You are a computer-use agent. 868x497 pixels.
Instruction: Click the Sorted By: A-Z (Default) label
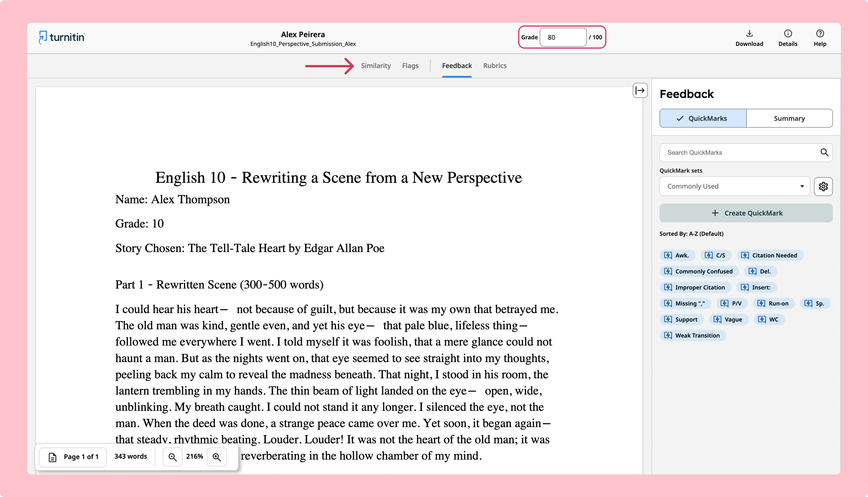(691, 234)
